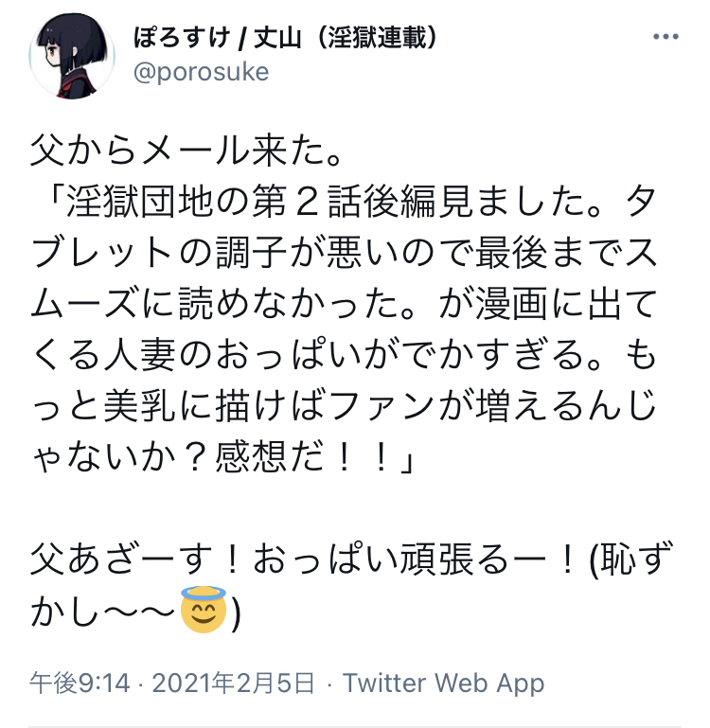Click the display name ぽろすけ / 丈山
This screenshot has height=728, width=710.
tap(218, 37)
